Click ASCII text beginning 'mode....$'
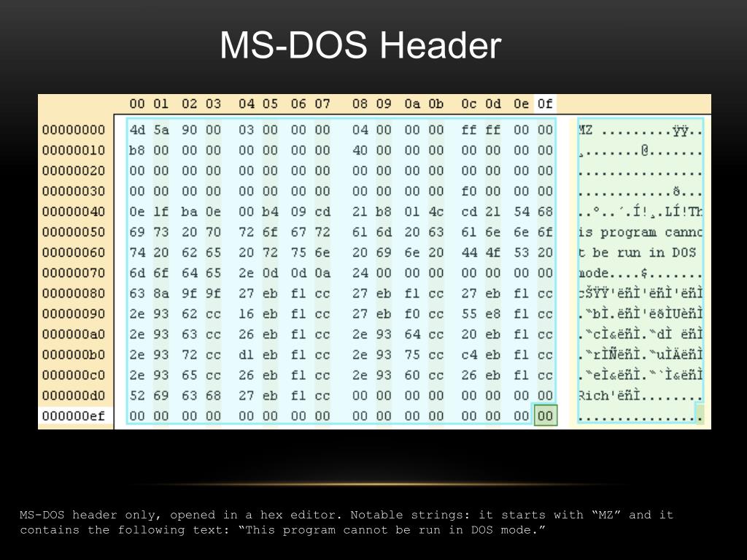The height and width of the screenshot is (560, 747). 640,273
